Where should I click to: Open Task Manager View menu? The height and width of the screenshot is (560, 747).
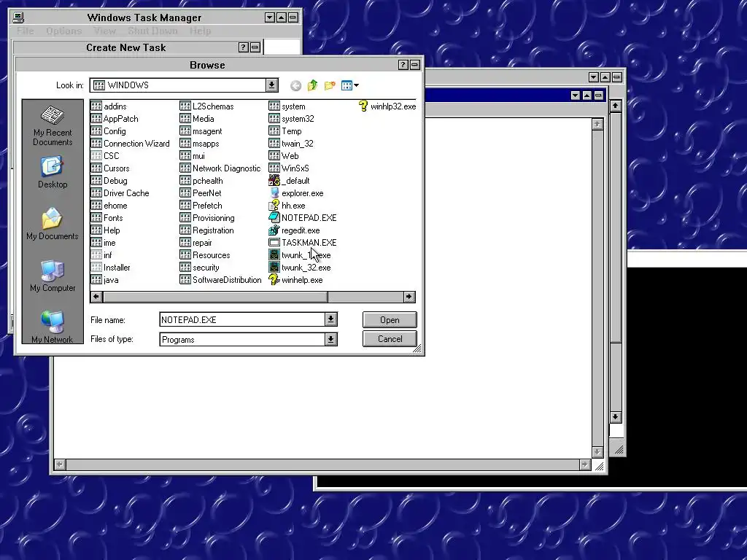[x=104, y=31]
